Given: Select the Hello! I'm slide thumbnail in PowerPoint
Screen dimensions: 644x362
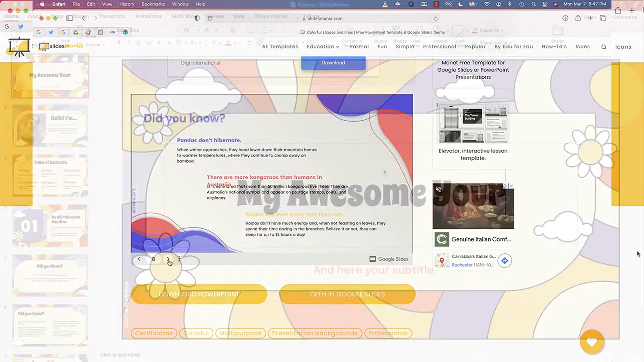Looking at the screenshot, I should click(x=50, y=126).
